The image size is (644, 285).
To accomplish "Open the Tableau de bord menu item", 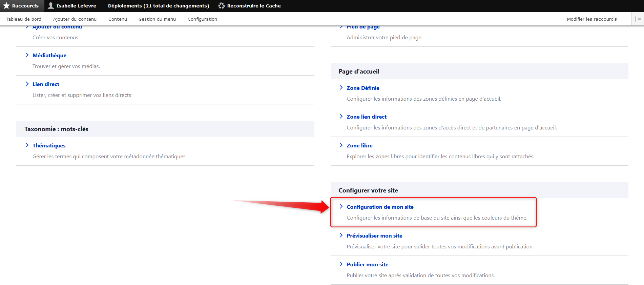I will (x=23, y=19).
